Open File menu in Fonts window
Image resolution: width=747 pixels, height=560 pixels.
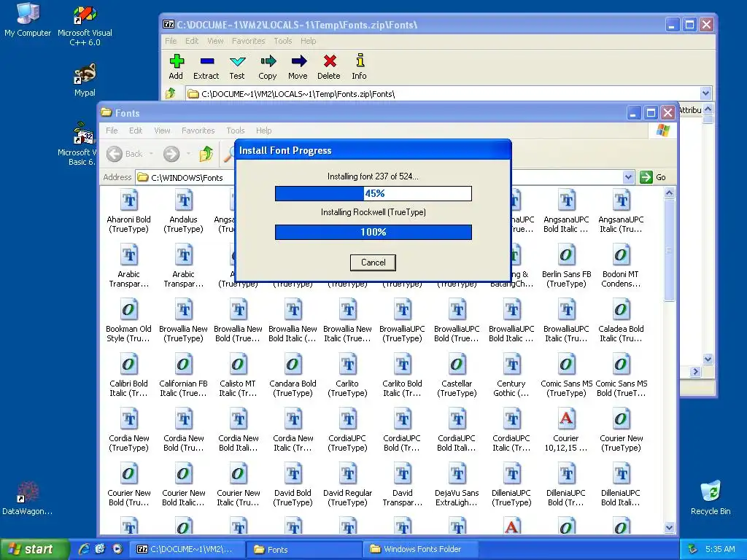[x=112, y=131]
